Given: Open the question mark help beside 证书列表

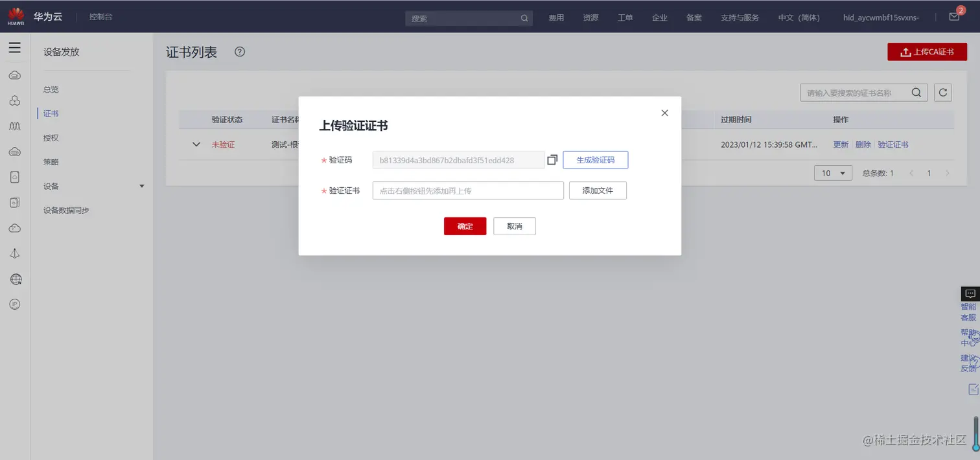Looking at the screenshot, I should [239, 52].
